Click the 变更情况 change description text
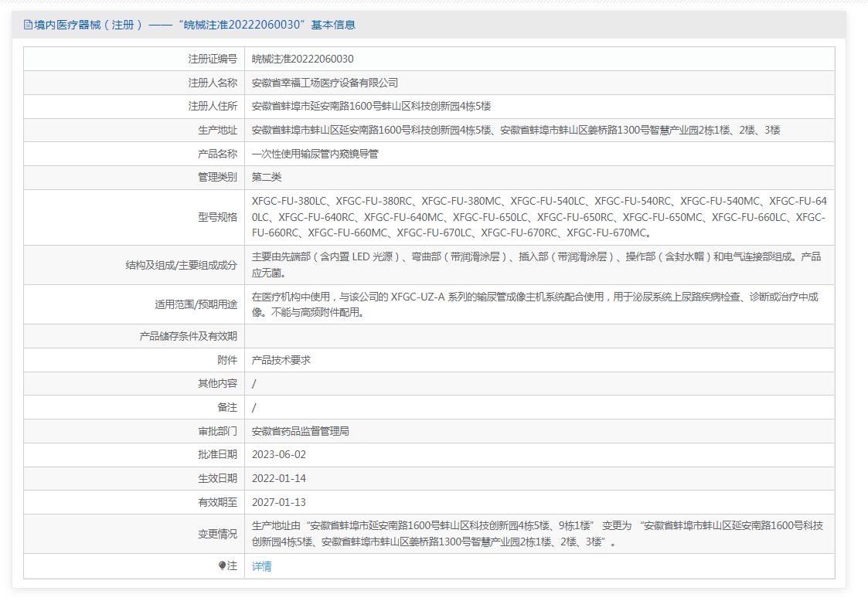Screen dimensions: 868x601 tap(537, 534)
